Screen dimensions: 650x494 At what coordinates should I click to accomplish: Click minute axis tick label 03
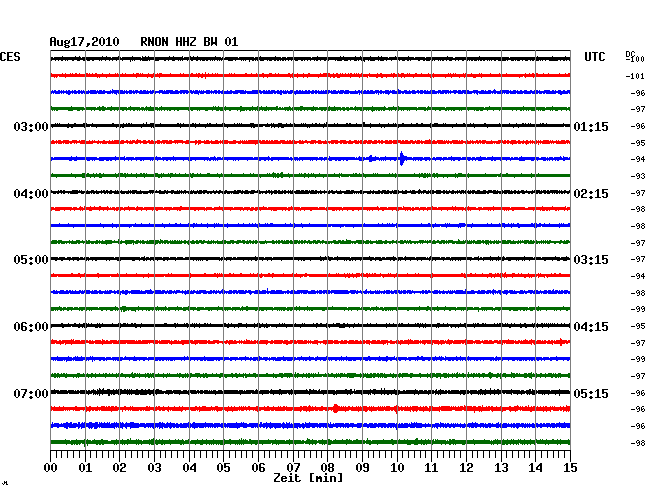154,468
